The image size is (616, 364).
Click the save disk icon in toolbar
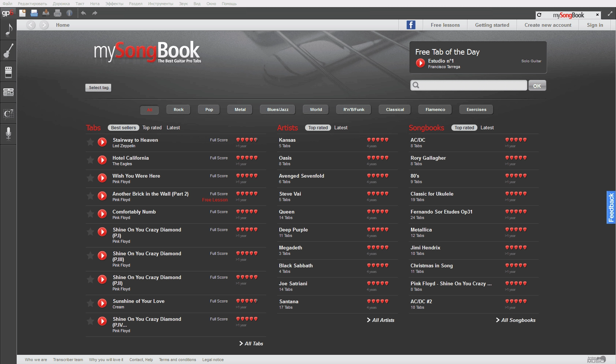pos(34,13)
